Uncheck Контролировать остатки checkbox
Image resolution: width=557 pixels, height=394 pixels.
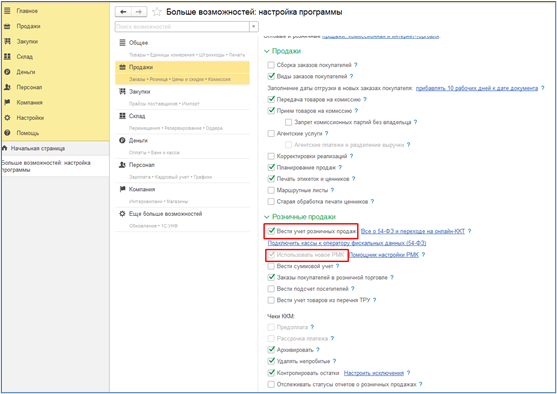tap(271, 373)
